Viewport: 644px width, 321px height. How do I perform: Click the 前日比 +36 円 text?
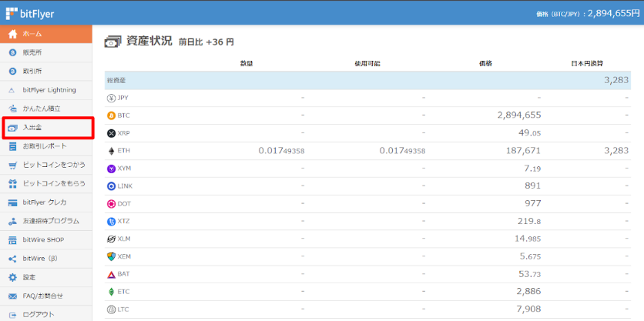[x=206, y=42]
